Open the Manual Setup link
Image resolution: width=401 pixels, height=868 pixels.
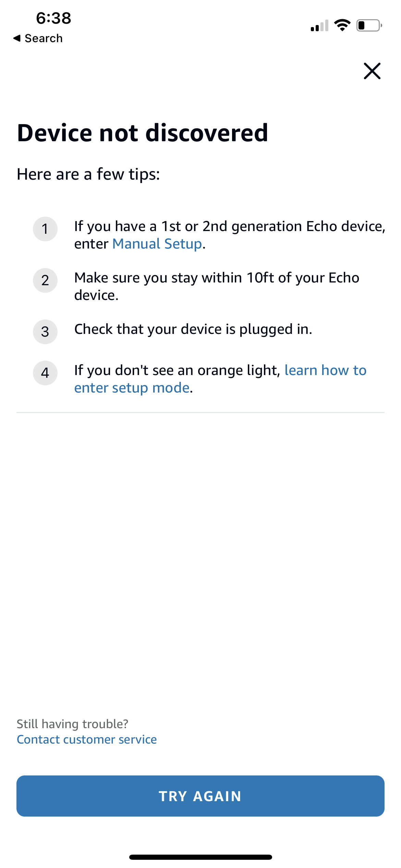point(157,244)
